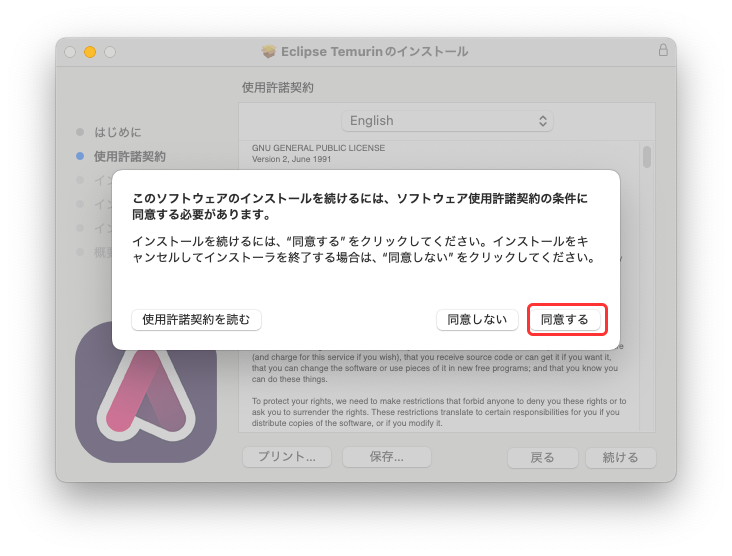Click the 続ける (Continue) button

[620, 457]
